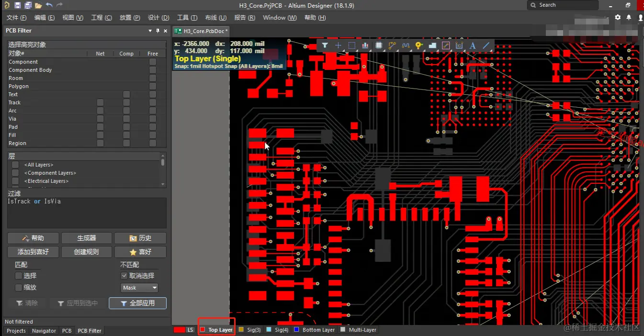Click the place text string 'A' tool
Screen dimensions: 644x336
[473, 45]
